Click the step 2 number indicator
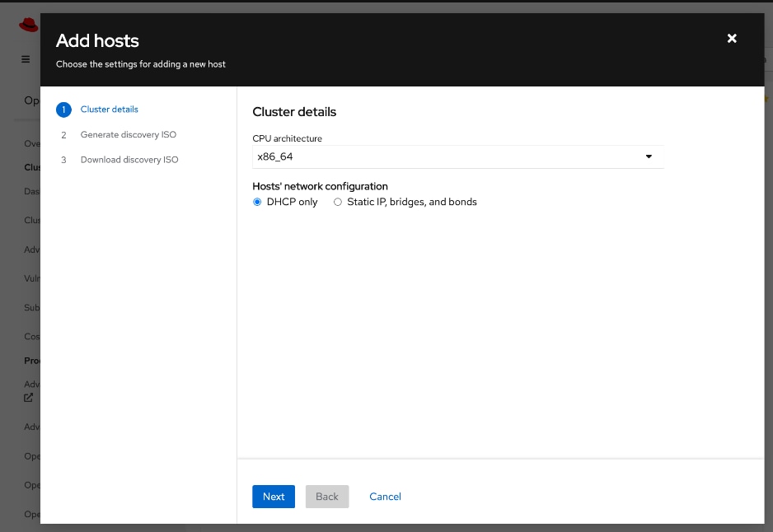The height and width of the screenshot is (532, 773). [63, 134]
